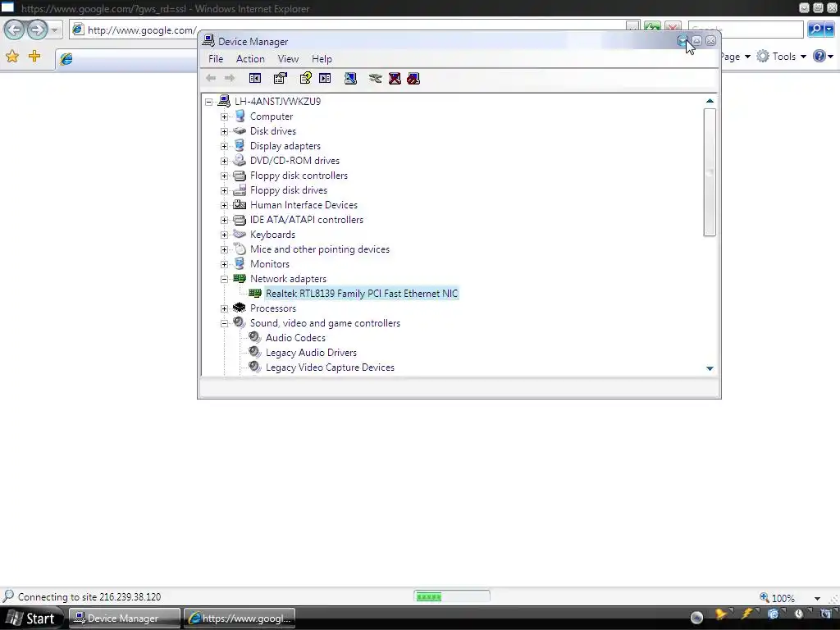
Task: Expand the Computer node
Action: (x=225, y=116)
